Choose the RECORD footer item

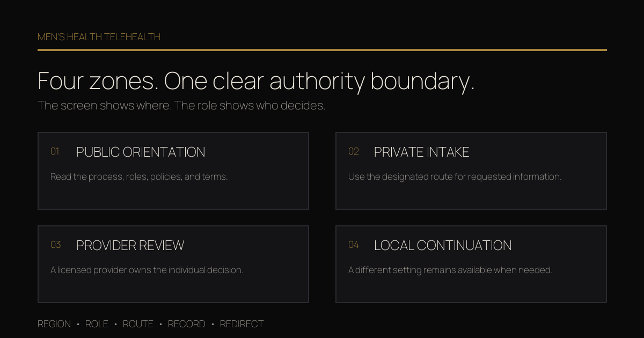click(186, 324)
